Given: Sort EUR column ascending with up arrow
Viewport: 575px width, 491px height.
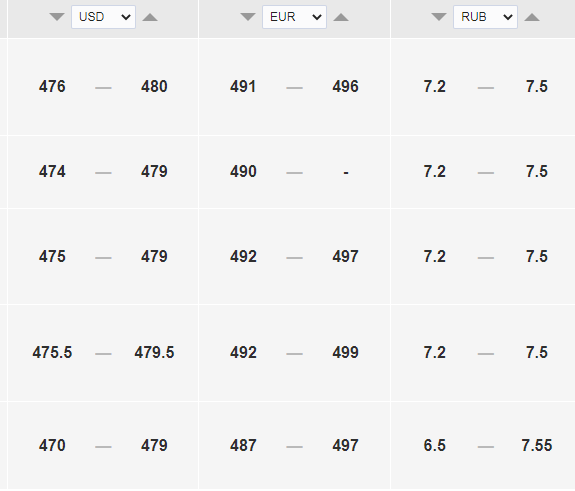Looking at the screenshot, I should (x=341, y=17).
